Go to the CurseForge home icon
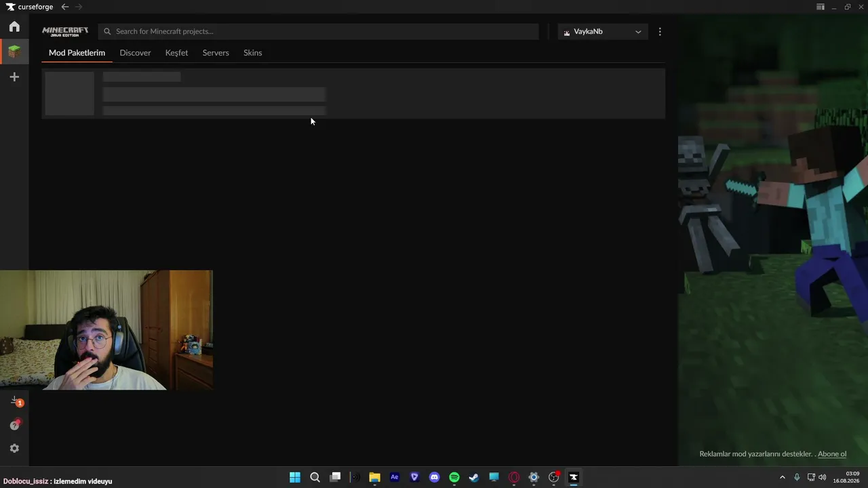Image resolution: width=868 pixels, height=488 pixels. (x=14, y=27)
